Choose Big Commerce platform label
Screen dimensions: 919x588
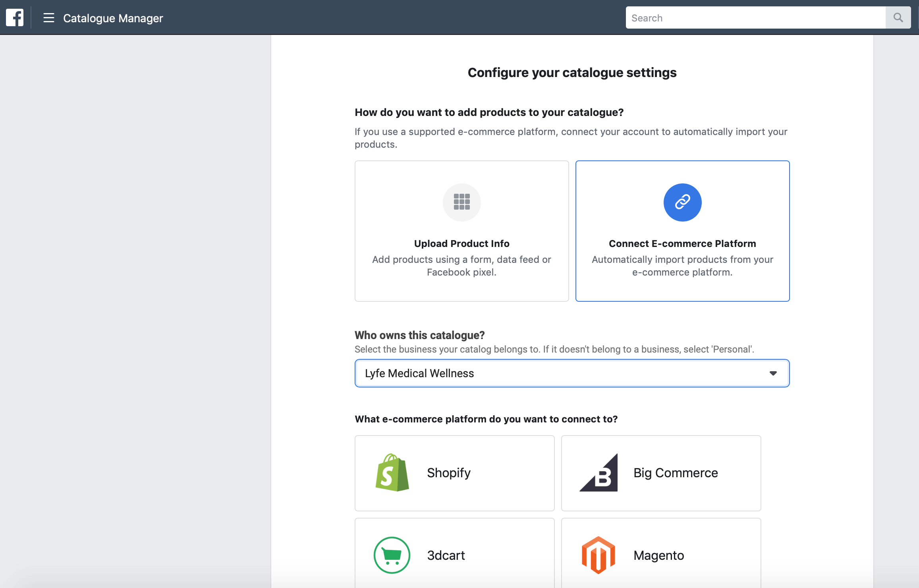pyautogui.click(x=676, y=473)
